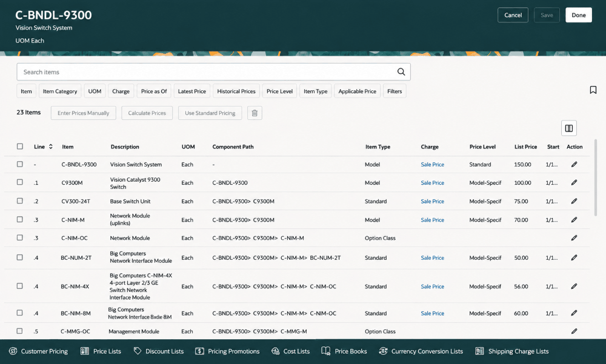Open the Item filter chip
The image size is (606, 364).
[26, 91]
